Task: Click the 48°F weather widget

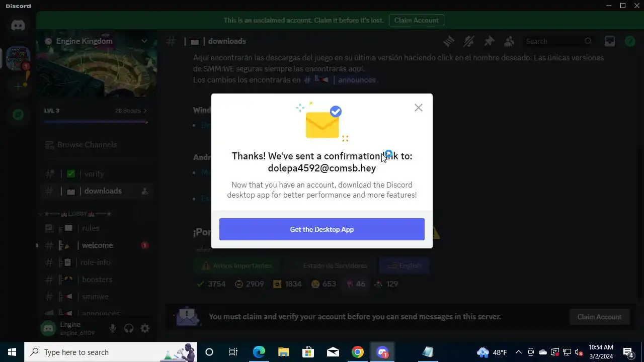Action: (492, 352)
